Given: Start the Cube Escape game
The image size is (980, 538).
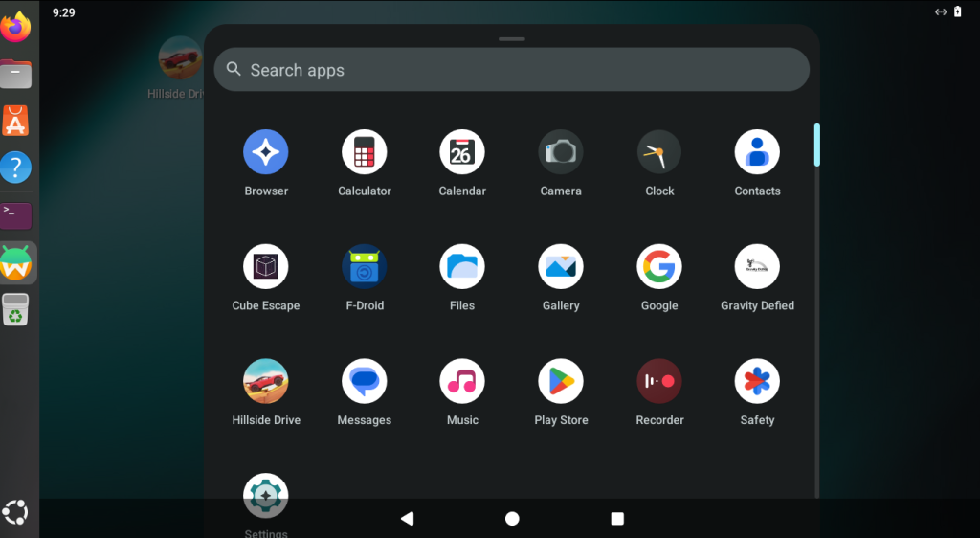Looking at the screenshot, I should coord(266,267).
